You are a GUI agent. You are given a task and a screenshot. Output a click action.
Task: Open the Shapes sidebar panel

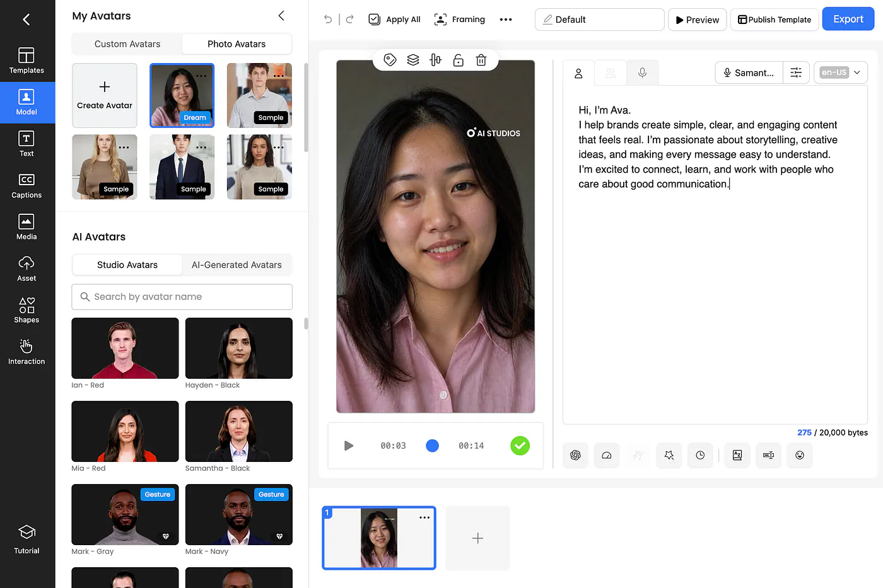26,311
